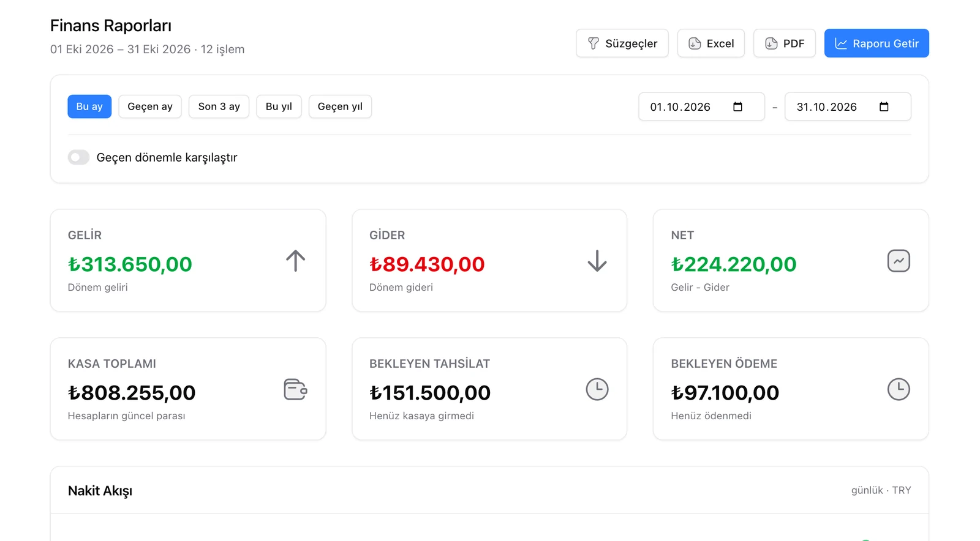Click the wallet icon in Kasa Toplamı card
980x541 pixels.
(x=295, y=389)
